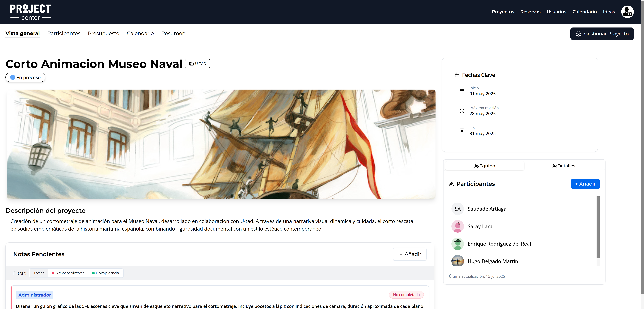Open Saray Lara's pink avatar
644x309 pixels.
(x=457, y=226)
